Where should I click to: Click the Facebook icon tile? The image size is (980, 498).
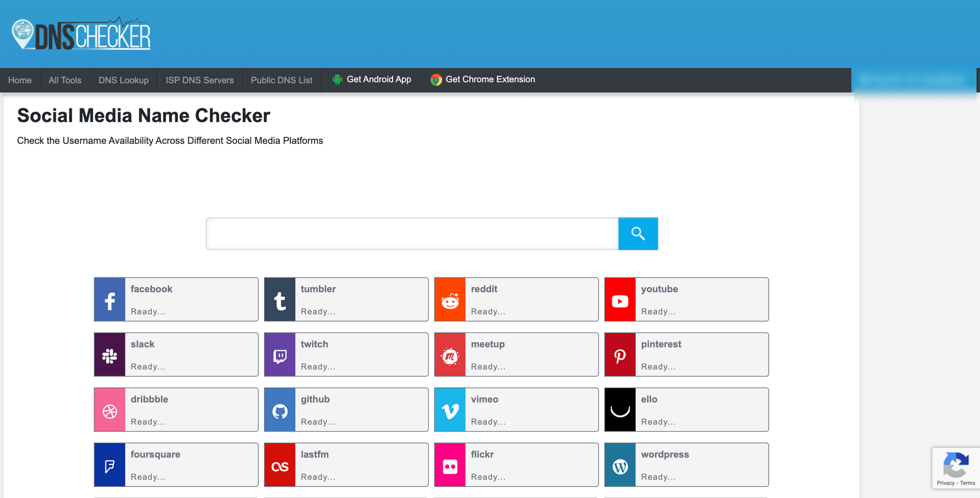click(110, 300)
